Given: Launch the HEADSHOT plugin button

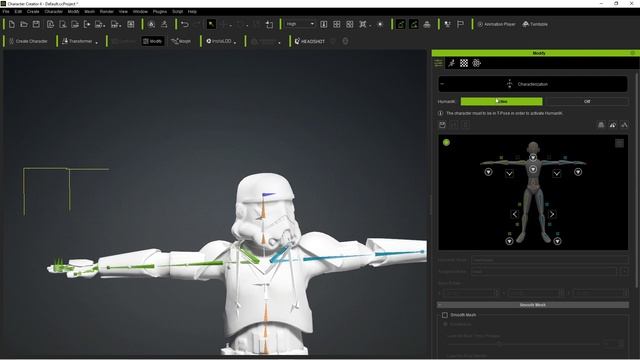Looking at the screenshot, I should pos(310,41).
